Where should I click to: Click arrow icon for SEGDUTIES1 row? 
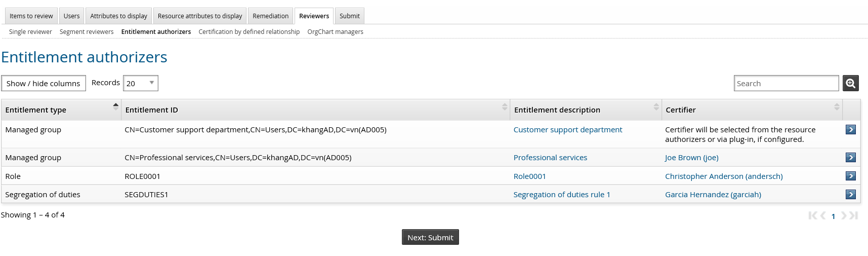coord(850,195)
